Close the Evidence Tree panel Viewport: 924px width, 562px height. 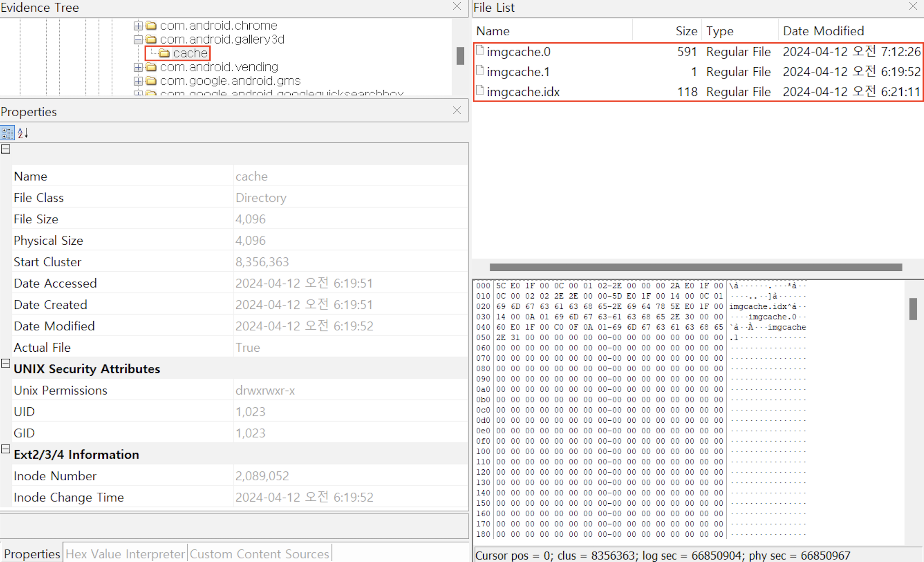click(x=457, y=7)
